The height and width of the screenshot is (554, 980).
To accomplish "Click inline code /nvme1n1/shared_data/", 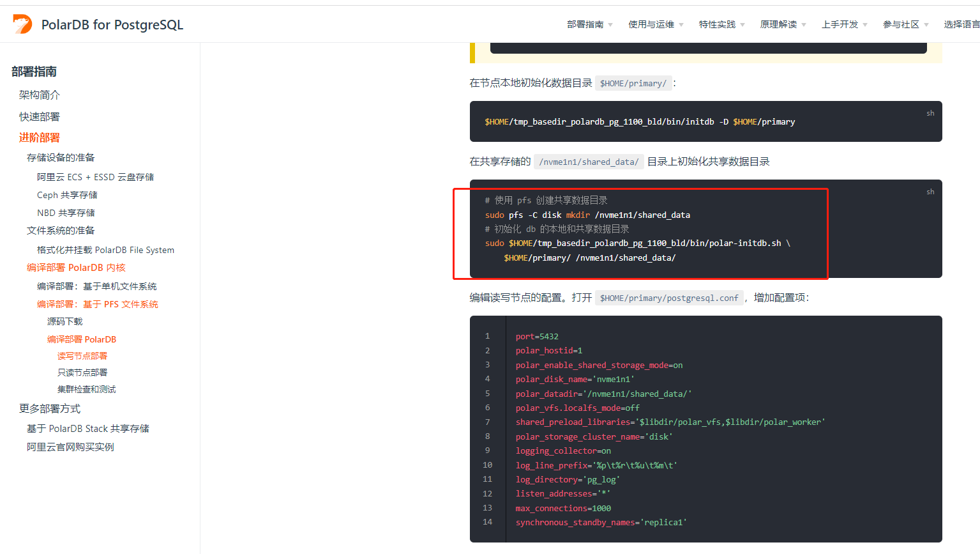I will point(589,162).
